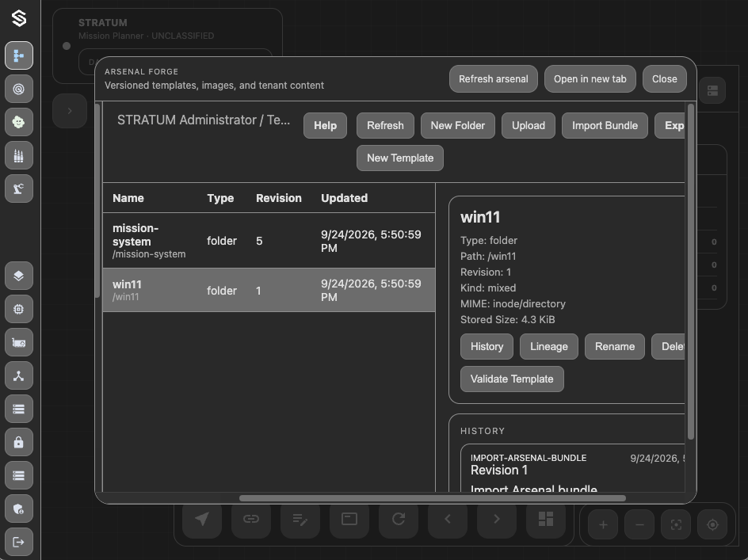Open the green smiley face sidebar icon
Screen dimensions: 748x560
point(18,122)
